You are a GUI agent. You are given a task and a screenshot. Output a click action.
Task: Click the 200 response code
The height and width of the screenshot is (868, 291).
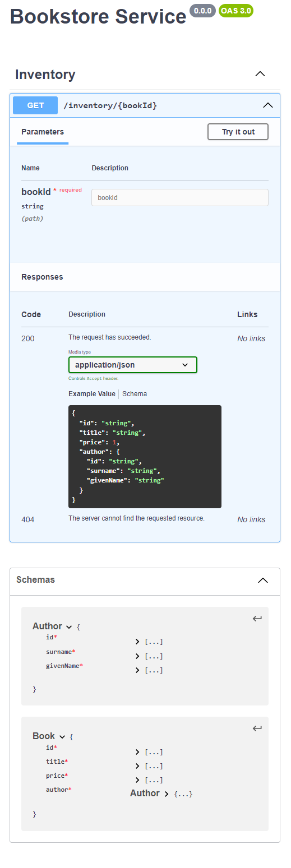click(27, 338)
